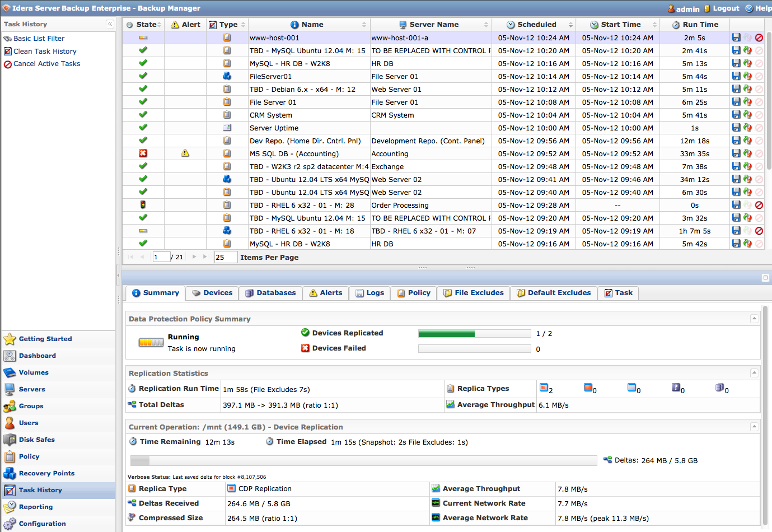Click the rerun icon for File Server 01 10:08

pos(747,102)
